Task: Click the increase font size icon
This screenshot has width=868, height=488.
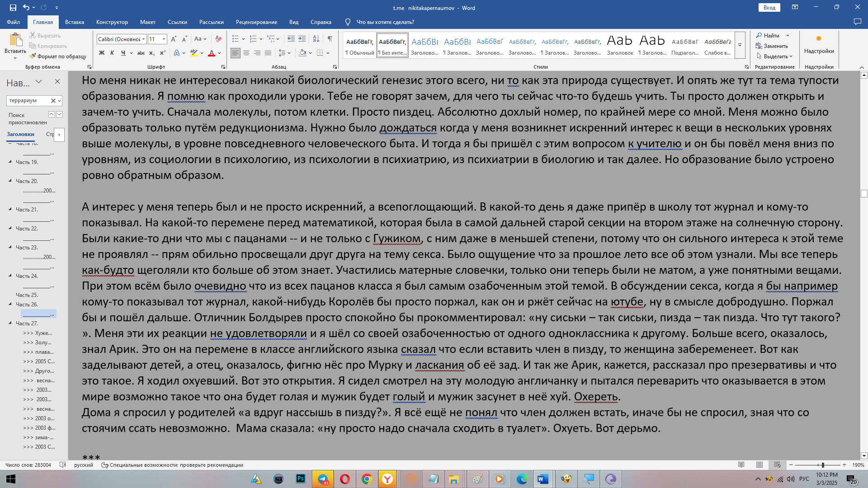Action: coord(174,39)
